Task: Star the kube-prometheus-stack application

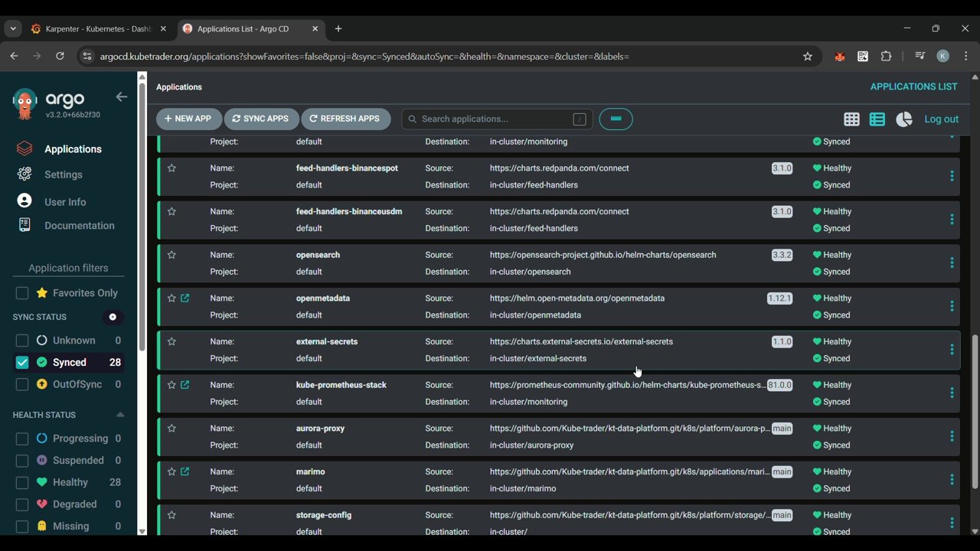Action: pyautogui.click(x=171, y=385)
